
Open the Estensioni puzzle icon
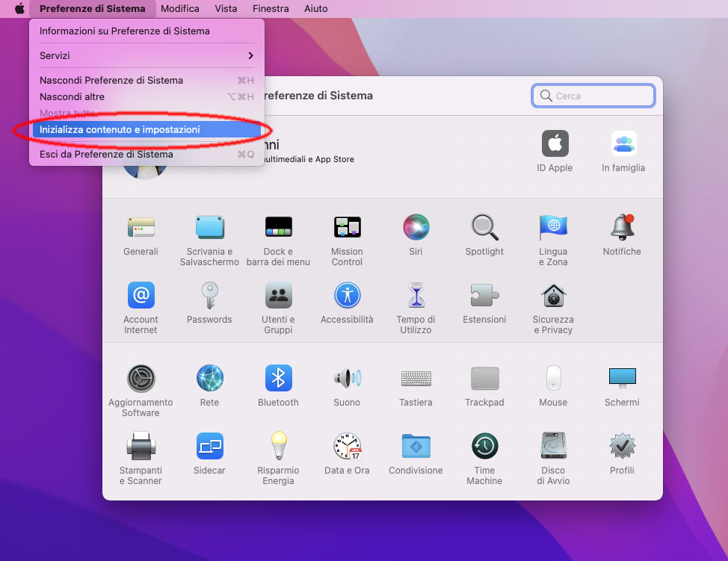point(484,295)
